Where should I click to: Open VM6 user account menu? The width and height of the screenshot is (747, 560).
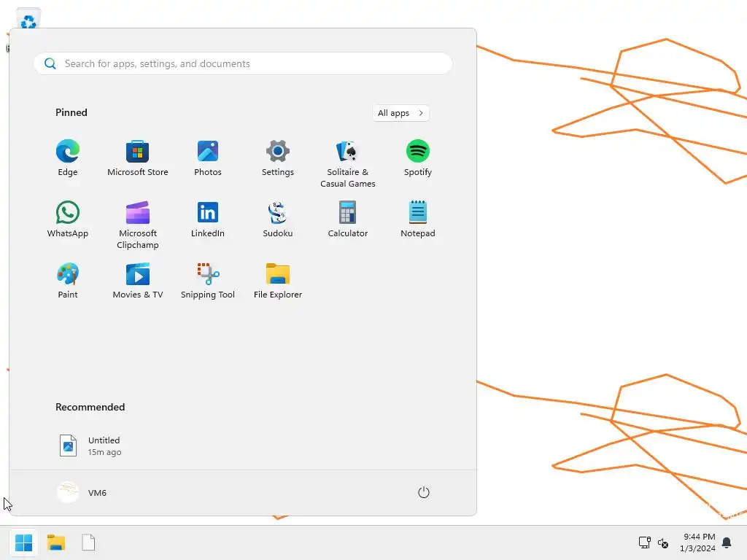[82, 492]
